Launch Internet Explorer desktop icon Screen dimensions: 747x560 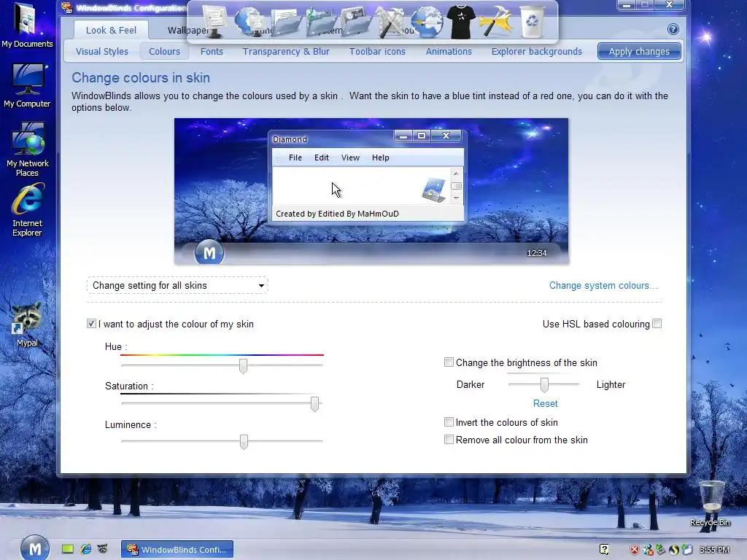(27, 211)
